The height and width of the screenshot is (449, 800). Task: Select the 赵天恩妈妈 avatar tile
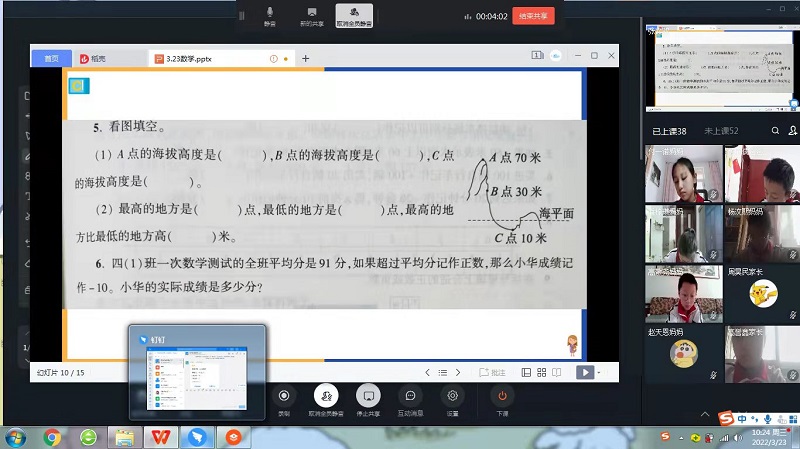(x=684, y=354)
